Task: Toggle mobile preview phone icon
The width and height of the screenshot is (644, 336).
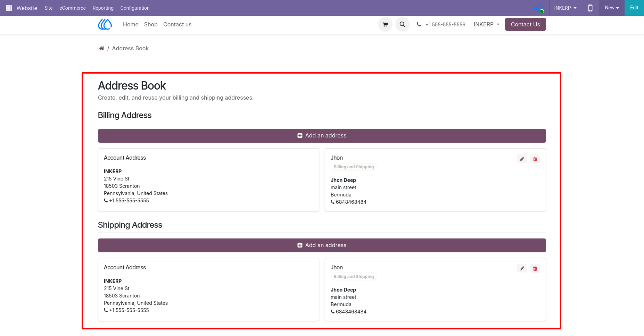Action: pos(590,8)
